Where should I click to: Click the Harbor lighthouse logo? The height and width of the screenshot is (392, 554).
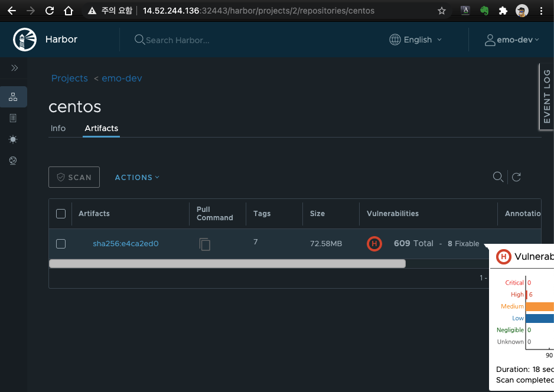pos(25,40)
